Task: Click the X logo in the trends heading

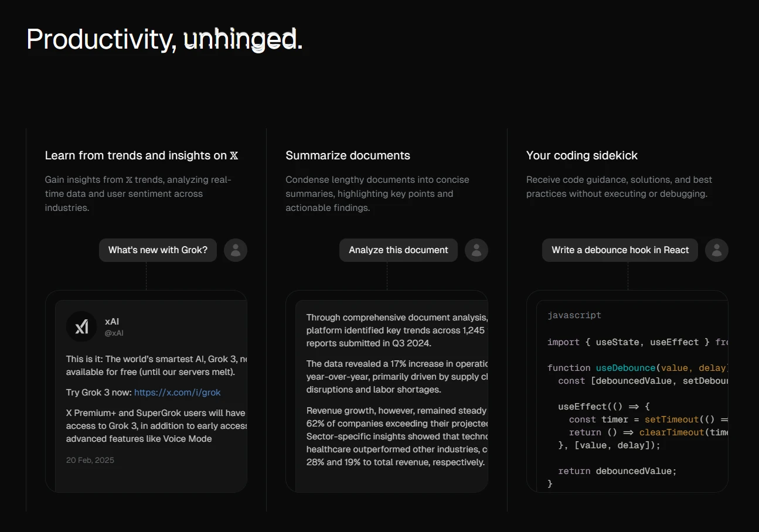Action: tap(234, 156)
